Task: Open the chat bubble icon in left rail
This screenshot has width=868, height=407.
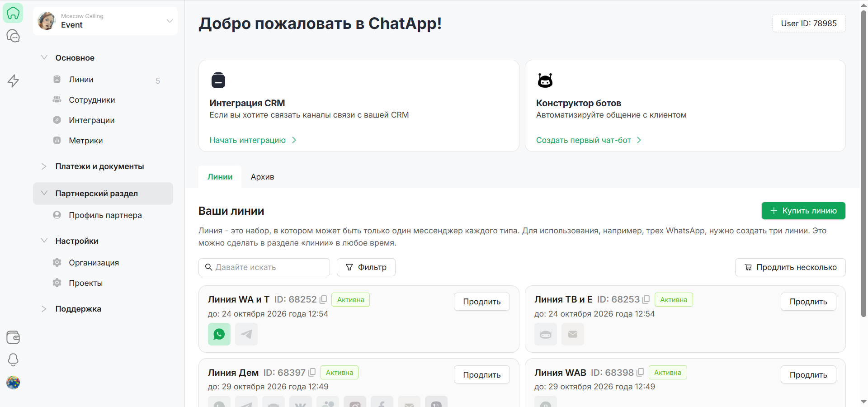Action: point(13,36)
